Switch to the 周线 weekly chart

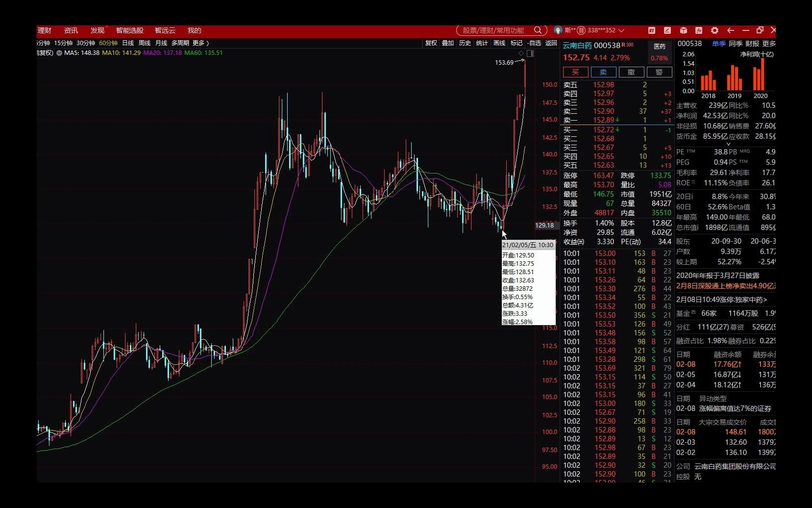point(145,43)
